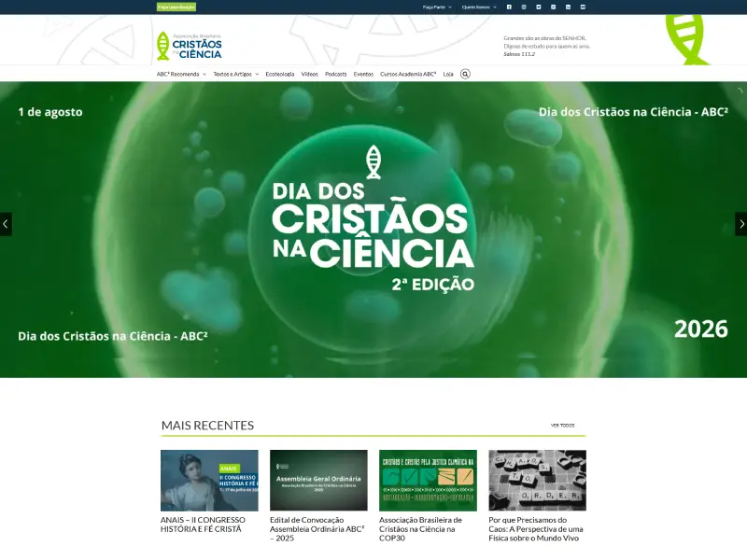Viewport: 747px width, 560px height.
Task: Expand the Textos e Artigos menu
Action: click(236, 74)
